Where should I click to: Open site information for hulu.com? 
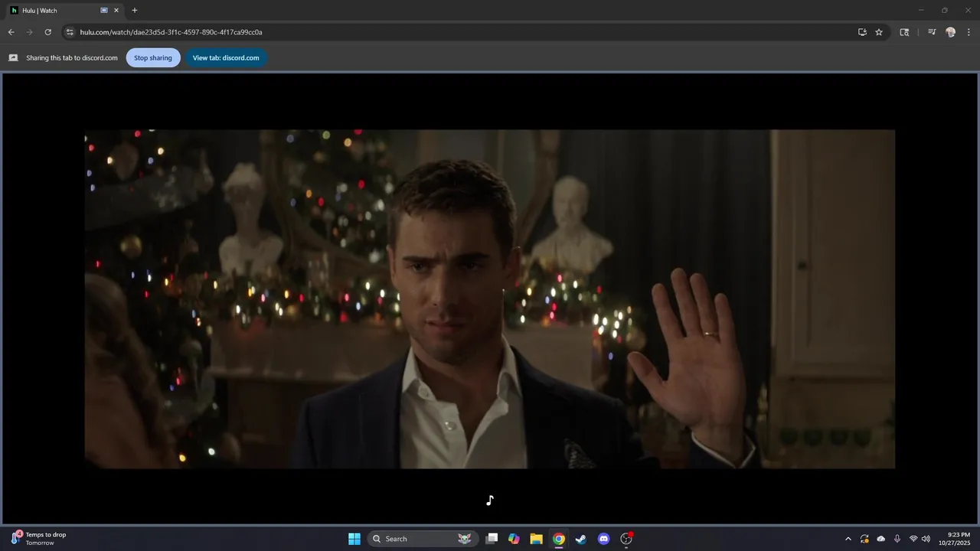[x=70, y=32]
